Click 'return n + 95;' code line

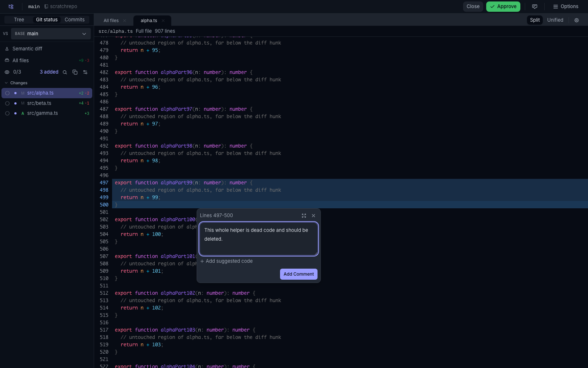140,50
